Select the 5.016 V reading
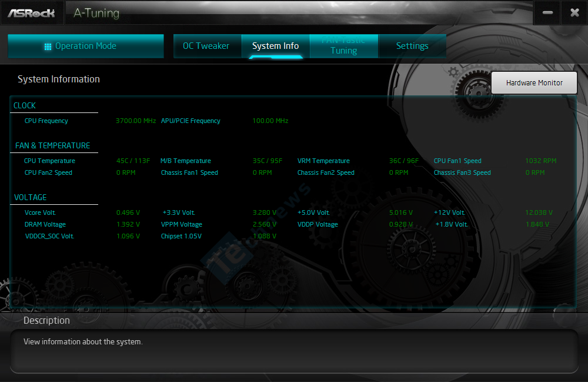This screenshot has height=382, width=588. 401,212
